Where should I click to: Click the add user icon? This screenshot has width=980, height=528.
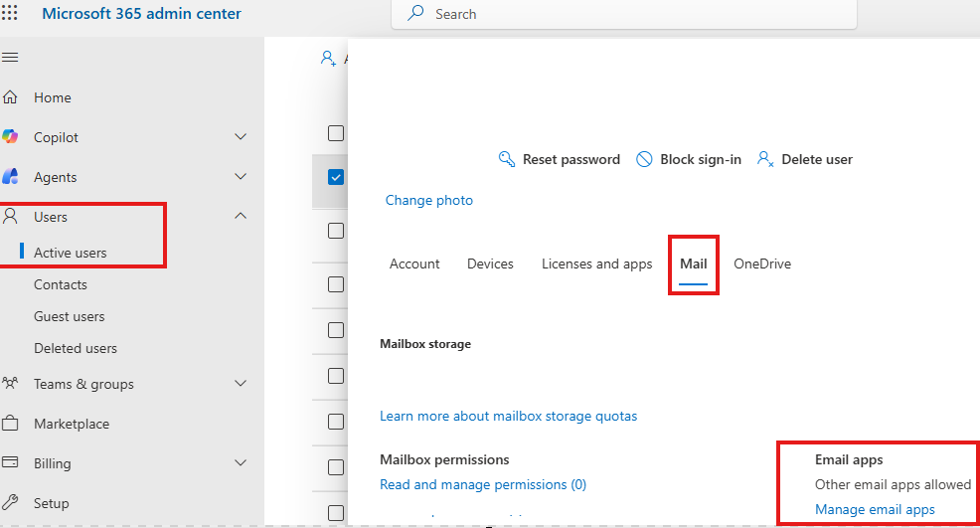328,59
